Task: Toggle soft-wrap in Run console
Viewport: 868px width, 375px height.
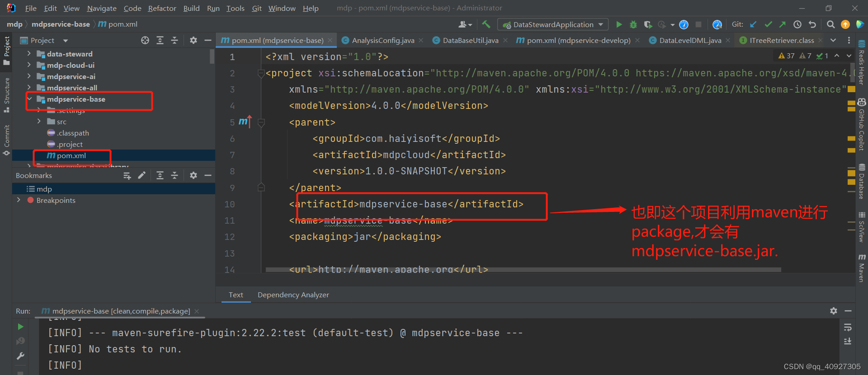Action: pos(848,327)
